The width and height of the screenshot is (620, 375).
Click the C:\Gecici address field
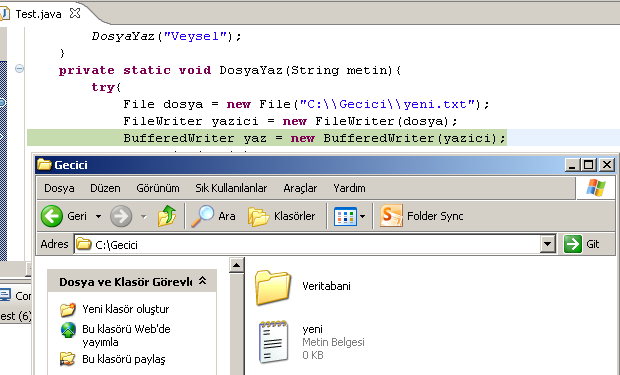tap(307, 244)
